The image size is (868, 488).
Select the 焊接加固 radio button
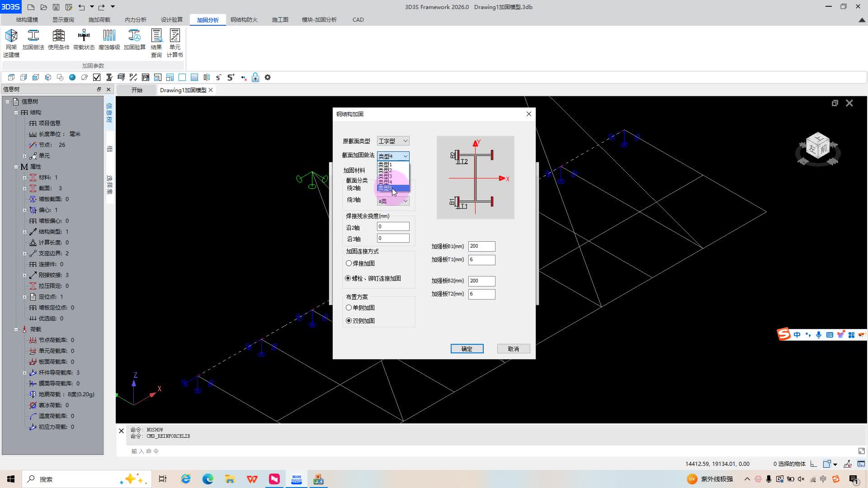click(x=349, y=263)
